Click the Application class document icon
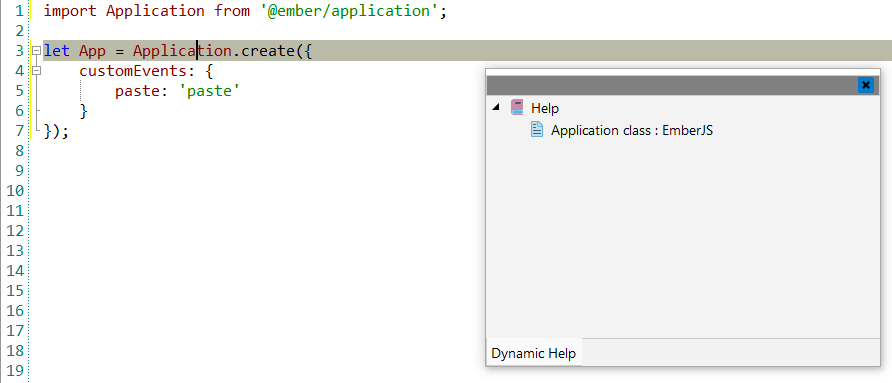 tap(536, 130)
